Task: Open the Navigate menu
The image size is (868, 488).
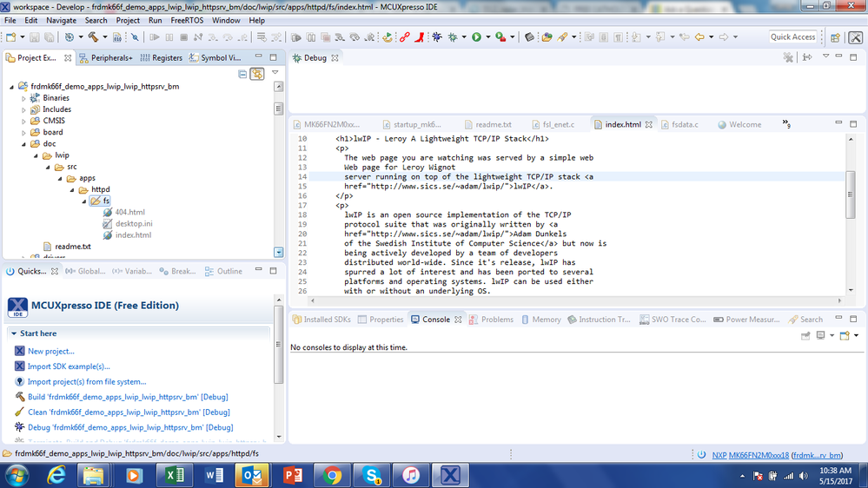Action: pos(61,21)
